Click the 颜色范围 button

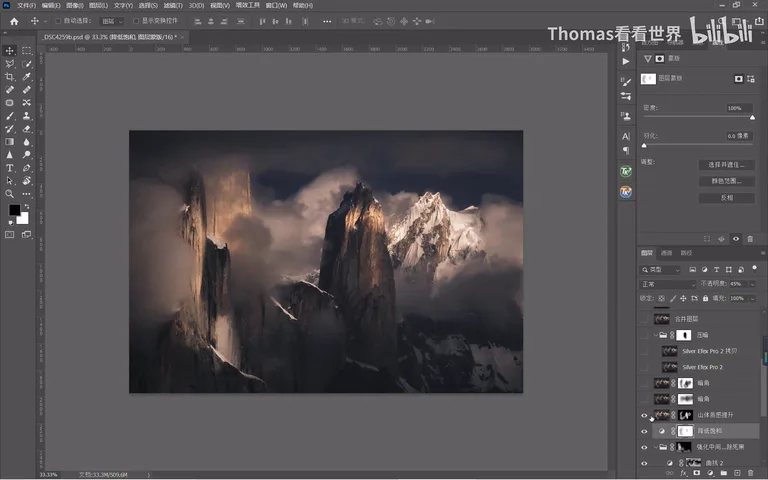[726, 181]
